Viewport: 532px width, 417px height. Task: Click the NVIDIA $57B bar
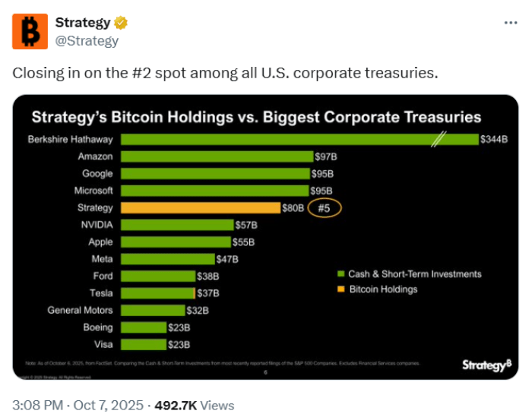click(177, 225)
